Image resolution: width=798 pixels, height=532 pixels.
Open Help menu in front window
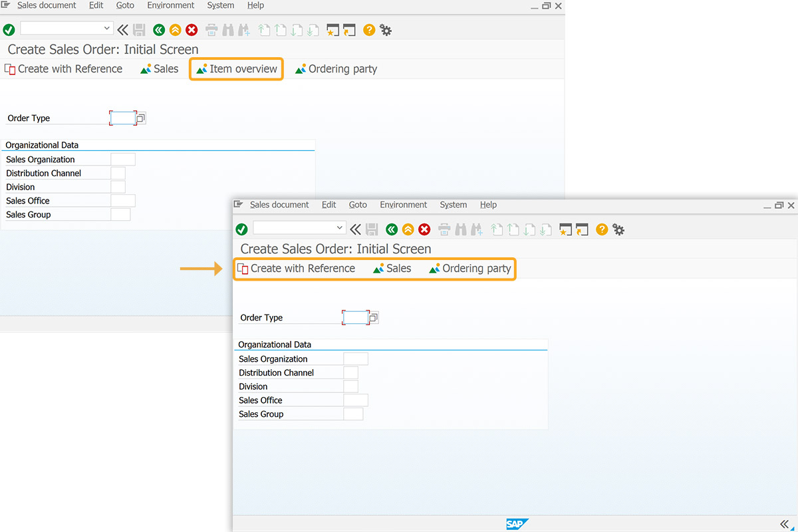click(x=488, y=205)
